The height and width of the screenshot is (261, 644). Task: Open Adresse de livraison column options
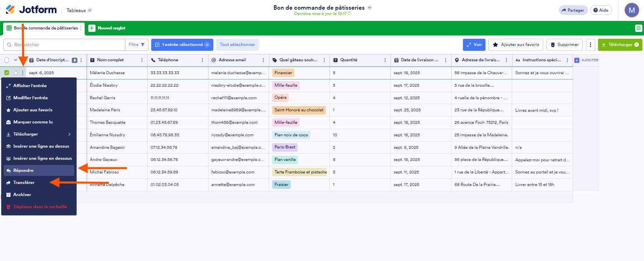tap(506, 60)
